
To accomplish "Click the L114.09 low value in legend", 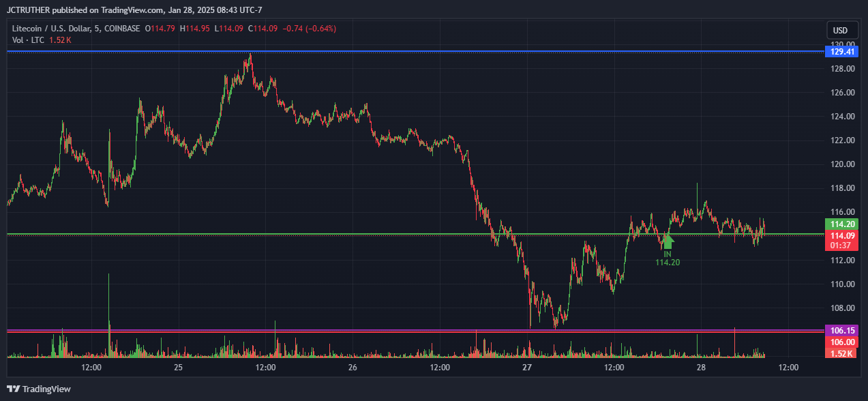I will coord(230,29).
